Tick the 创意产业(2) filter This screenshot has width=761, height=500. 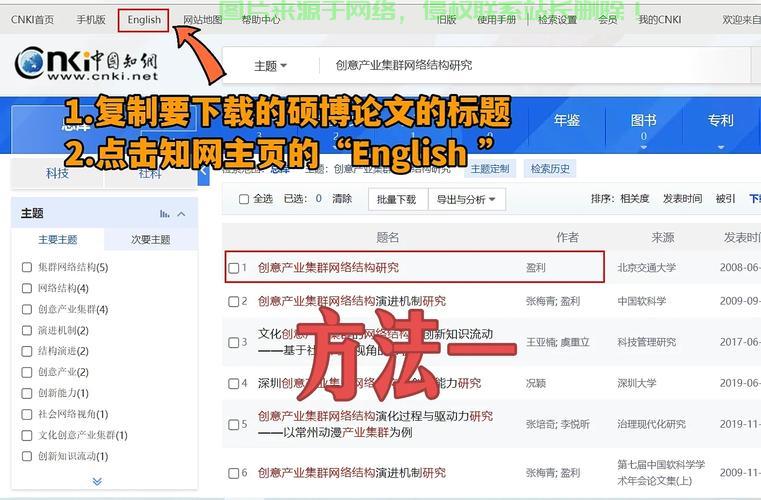[x=27, y=372]
